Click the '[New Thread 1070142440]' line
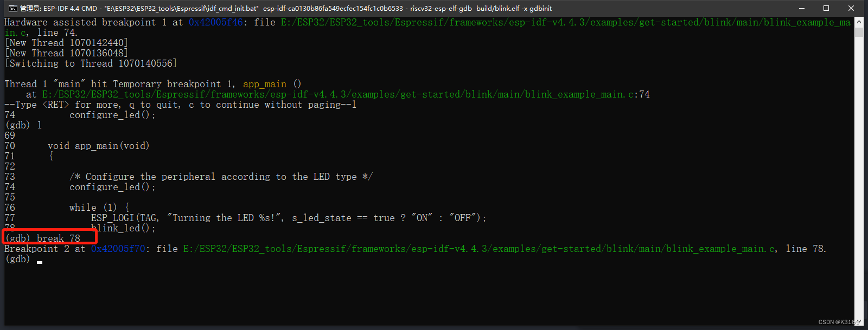This screenshot has width=868, height=330. pyautogui.click(x=66, y=43)
